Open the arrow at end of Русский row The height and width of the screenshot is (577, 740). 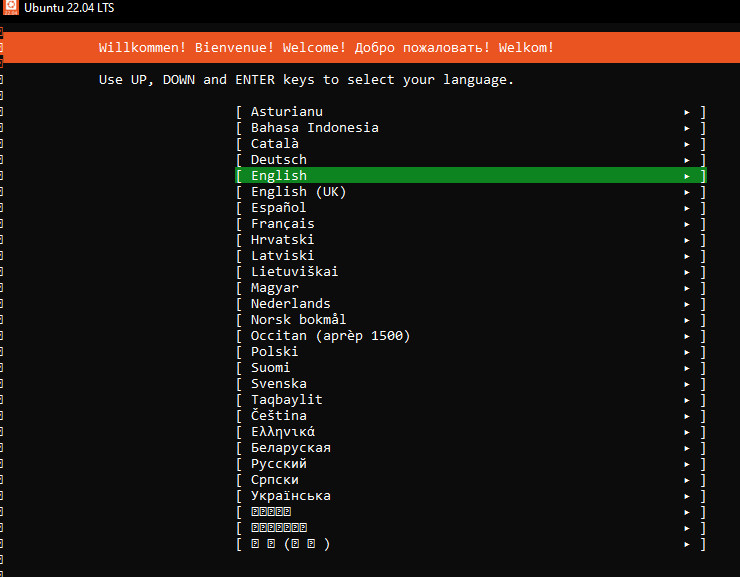pyautogui.click(x=687, y=464)
